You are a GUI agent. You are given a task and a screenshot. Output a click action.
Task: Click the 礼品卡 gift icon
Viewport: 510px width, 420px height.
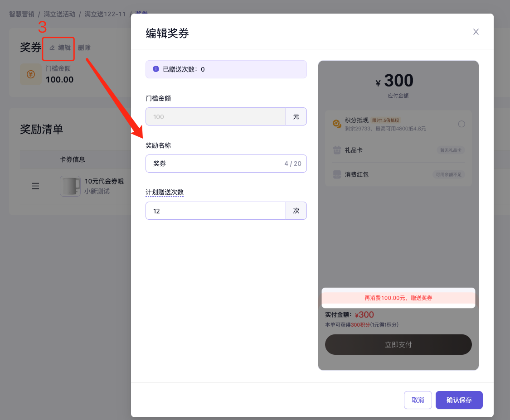pos(337,150)
